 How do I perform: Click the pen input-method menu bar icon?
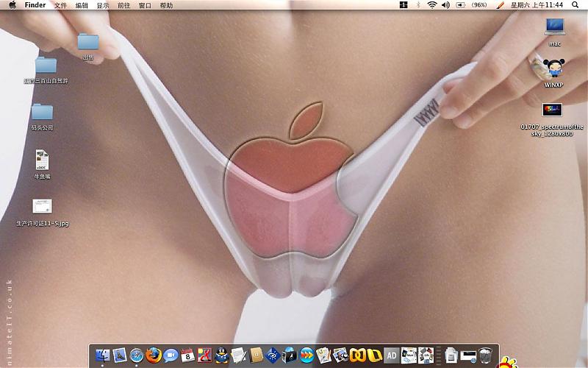pos(500,5)
